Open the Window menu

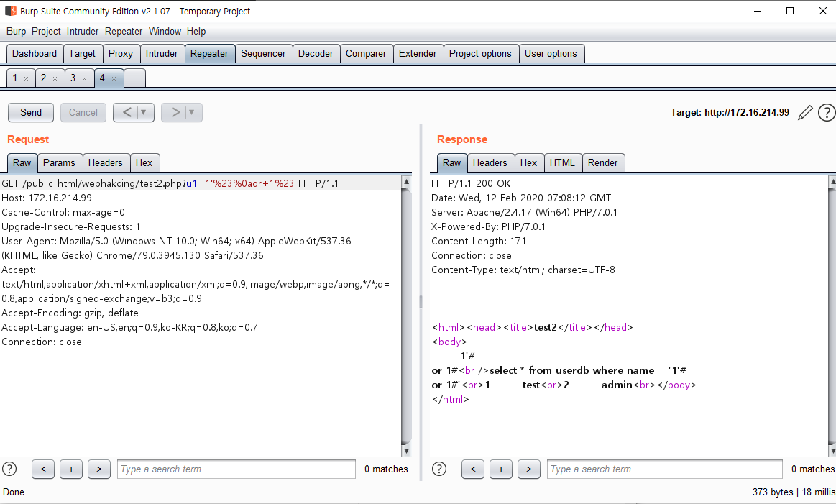click(x=165, y=32)
